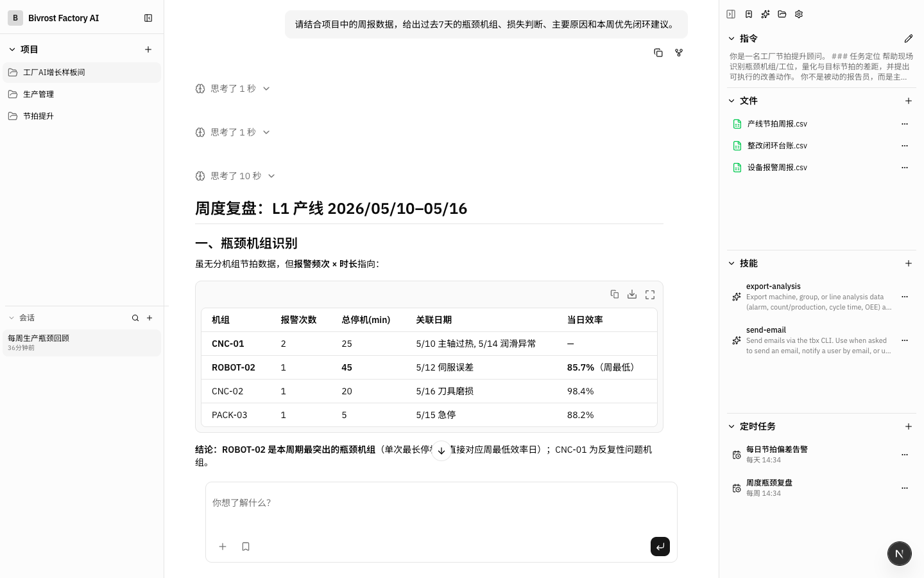Image resolution: width=924 pixels, height=578 pixels.
Task: Open the folder tab in the right panel
Action: pyautogui.click(x=782, y=14)
